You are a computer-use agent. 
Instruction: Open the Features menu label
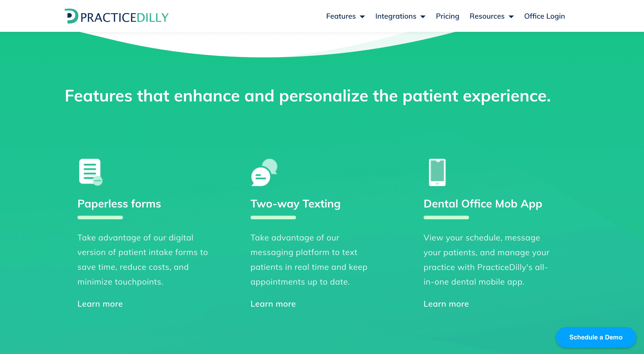341,16
